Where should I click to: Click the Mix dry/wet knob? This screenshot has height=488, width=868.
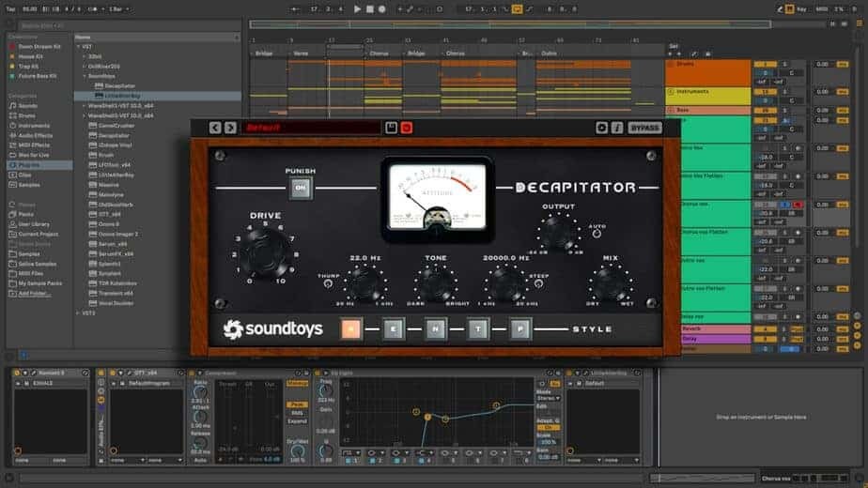(611, 284)
